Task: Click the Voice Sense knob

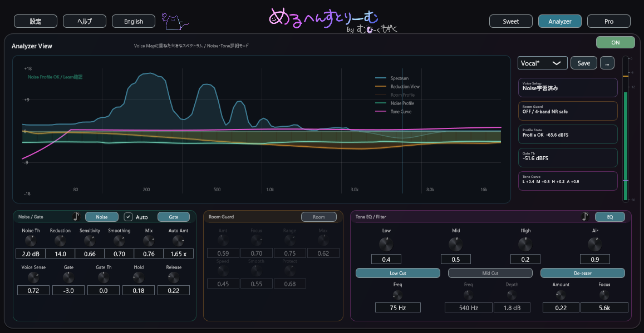Action: coord(33,277)
